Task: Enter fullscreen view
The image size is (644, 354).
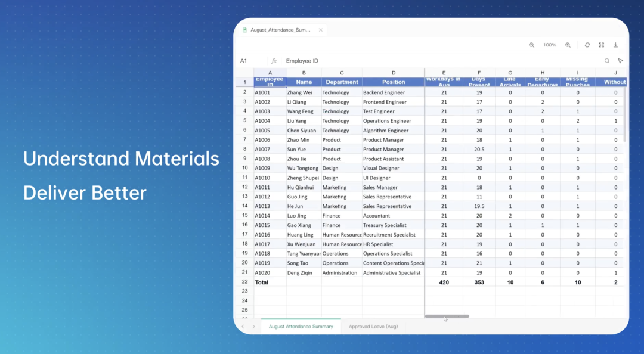Action: click(601, 45)
